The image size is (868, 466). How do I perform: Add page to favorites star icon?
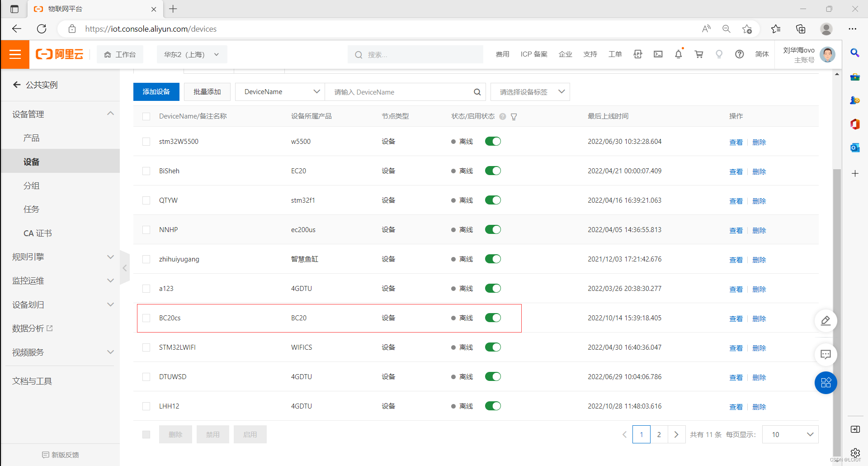click(747, 29)
